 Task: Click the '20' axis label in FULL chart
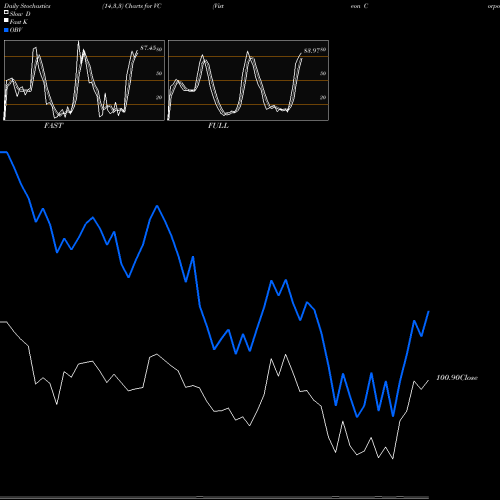pos(323,97)
